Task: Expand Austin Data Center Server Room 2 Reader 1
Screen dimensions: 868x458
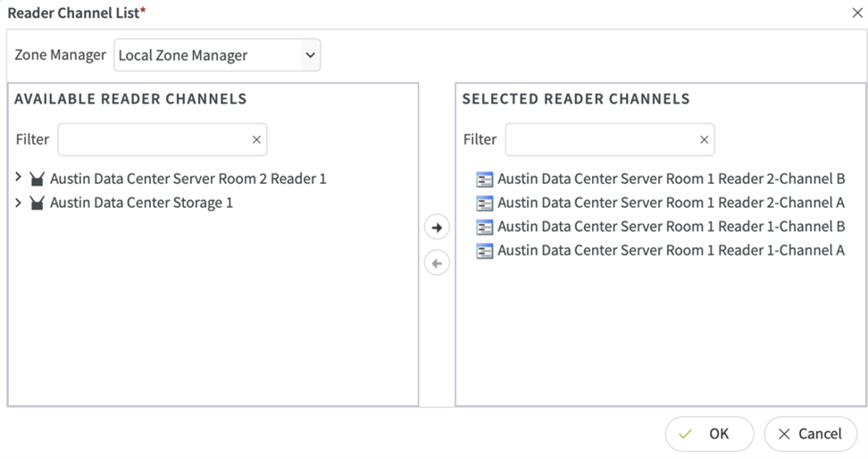Action: (19, 179)
